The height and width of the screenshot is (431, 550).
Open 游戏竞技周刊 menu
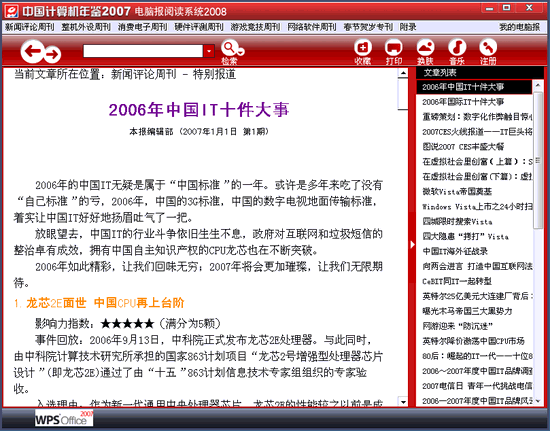tap(255, 27)
